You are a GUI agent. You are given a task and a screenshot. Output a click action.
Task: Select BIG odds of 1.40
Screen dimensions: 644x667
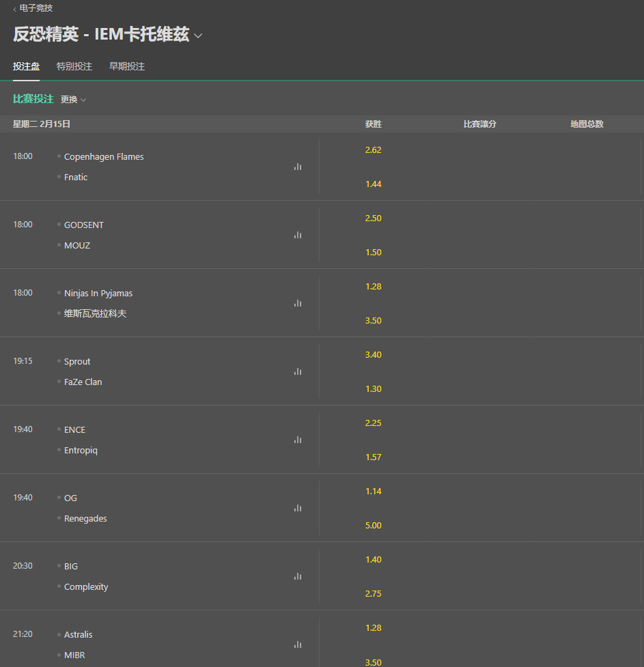pos(373,559)
